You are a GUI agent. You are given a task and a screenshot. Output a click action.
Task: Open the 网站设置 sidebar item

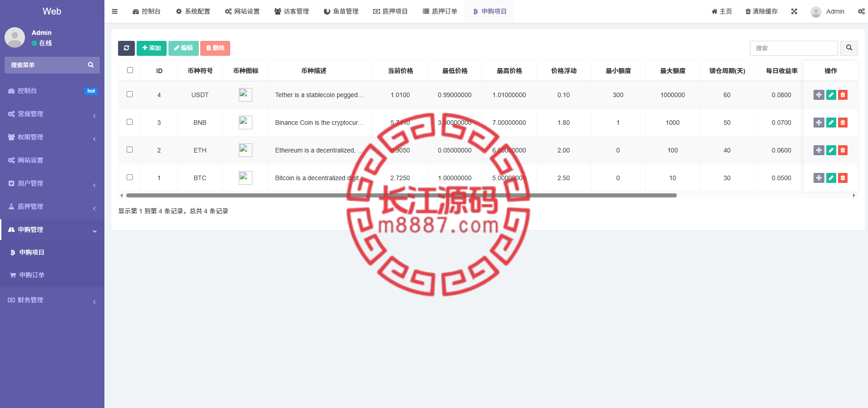tap(52, 160)
